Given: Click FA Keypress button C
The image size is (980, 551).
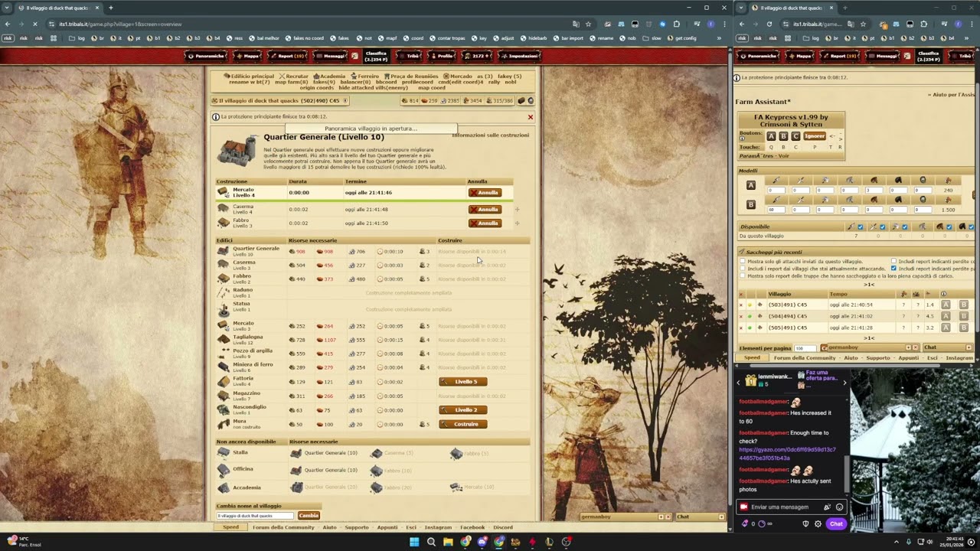Looking at the screenshot, I should point(795,136).
